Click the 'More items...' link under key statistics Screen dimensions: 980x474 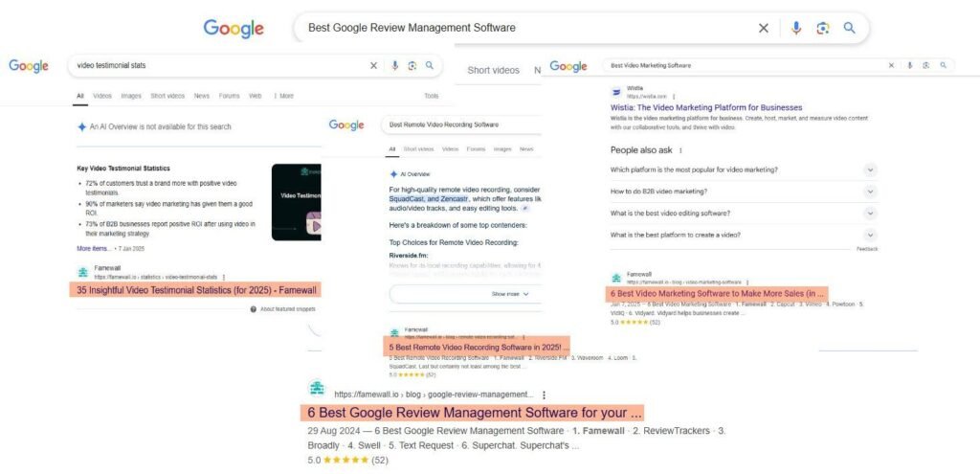pyautogui.click(x=94, y=248)
